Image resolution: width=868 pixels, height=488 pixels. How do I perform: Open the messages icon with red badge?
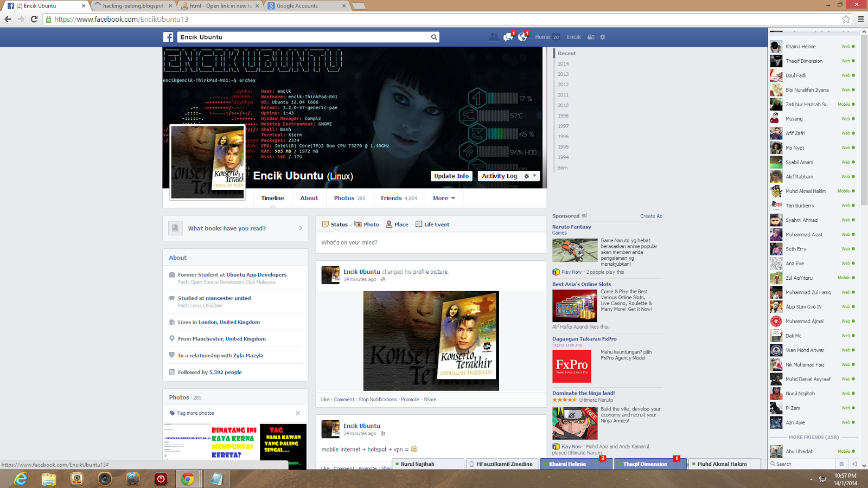coord(508,37)
